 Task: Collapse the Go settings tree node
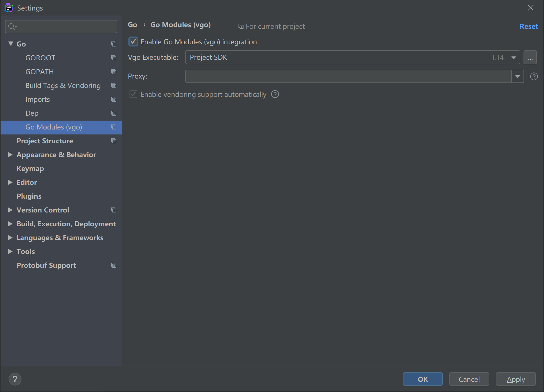(x=11, y=44)
